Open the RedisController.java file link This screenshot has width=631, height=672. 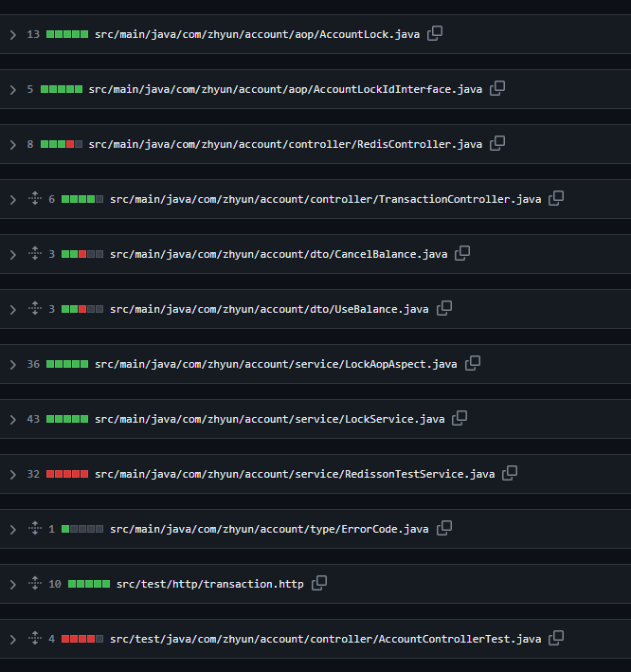285,144
